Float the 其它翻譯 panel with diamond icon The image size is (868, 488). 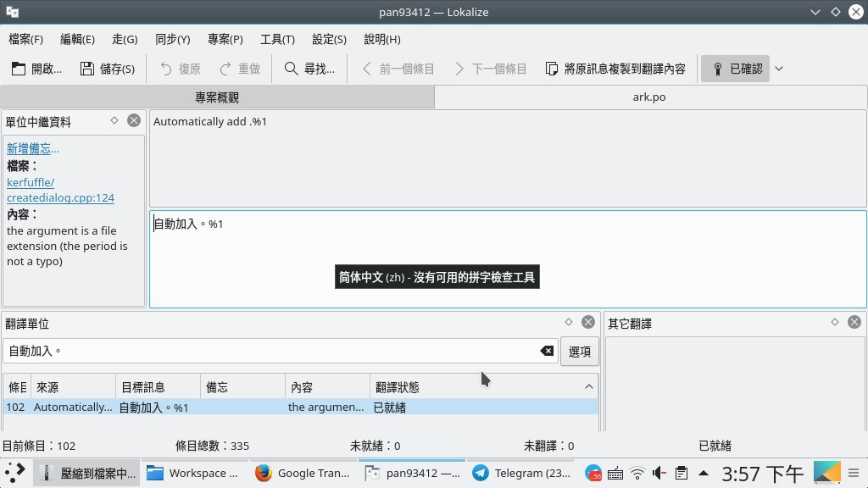click(x=835, y=322)
